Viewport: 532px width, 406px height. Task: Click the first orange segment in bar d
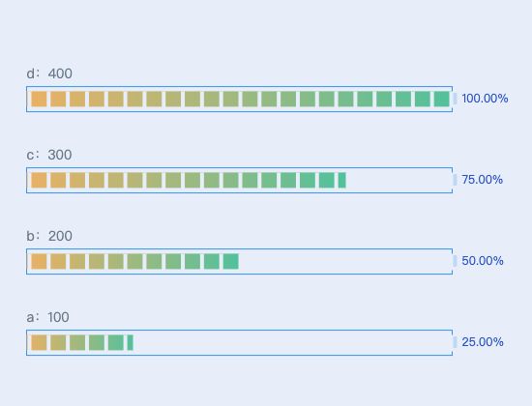(x=39, y=99)
